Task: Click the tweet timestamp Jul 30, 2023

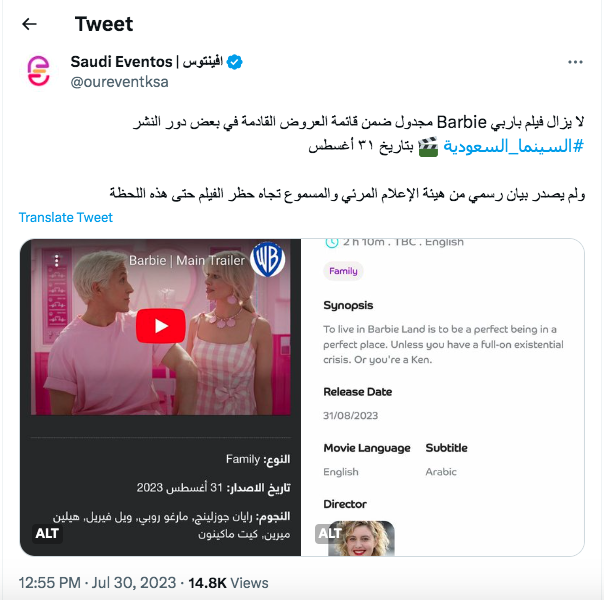Action: click(97, 583)
